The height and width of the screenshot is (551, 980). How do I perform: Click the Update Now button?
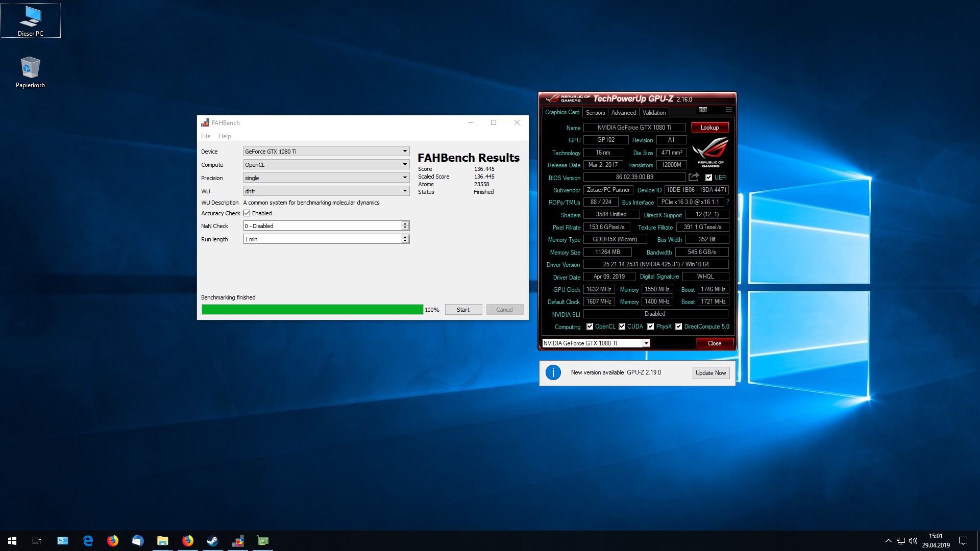(x=710, y=373)
